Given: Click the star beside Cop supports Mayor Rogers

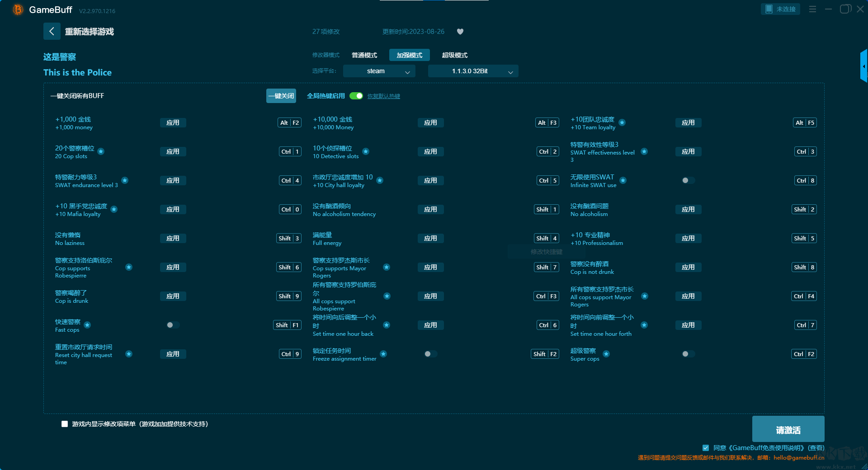Looking at the screenshot, I should tap(387, 267).
